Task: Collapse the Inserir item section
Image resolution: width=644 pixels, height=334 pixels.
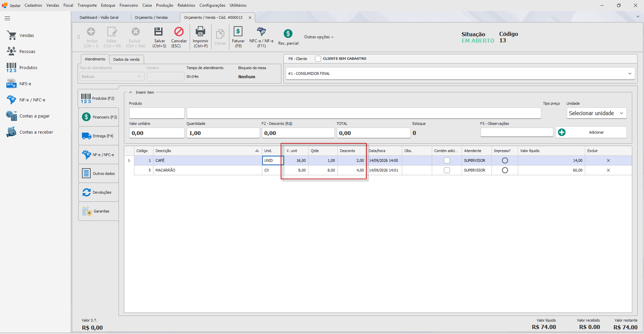Action: (x=130, y=93)
